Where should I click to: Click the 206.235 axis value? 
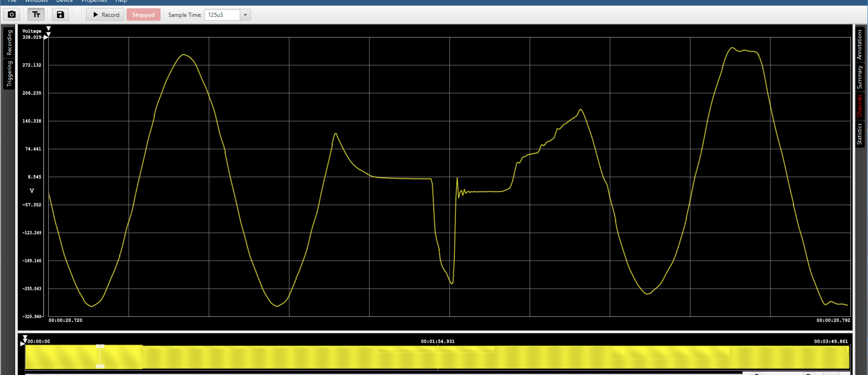point(32,93)
